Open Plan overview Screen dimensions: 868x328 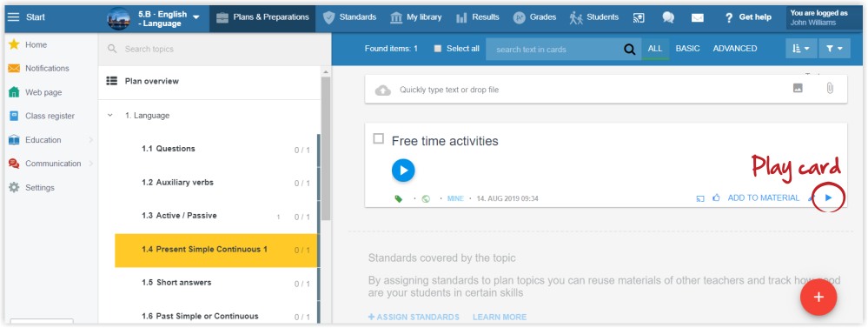click(152, 82)
